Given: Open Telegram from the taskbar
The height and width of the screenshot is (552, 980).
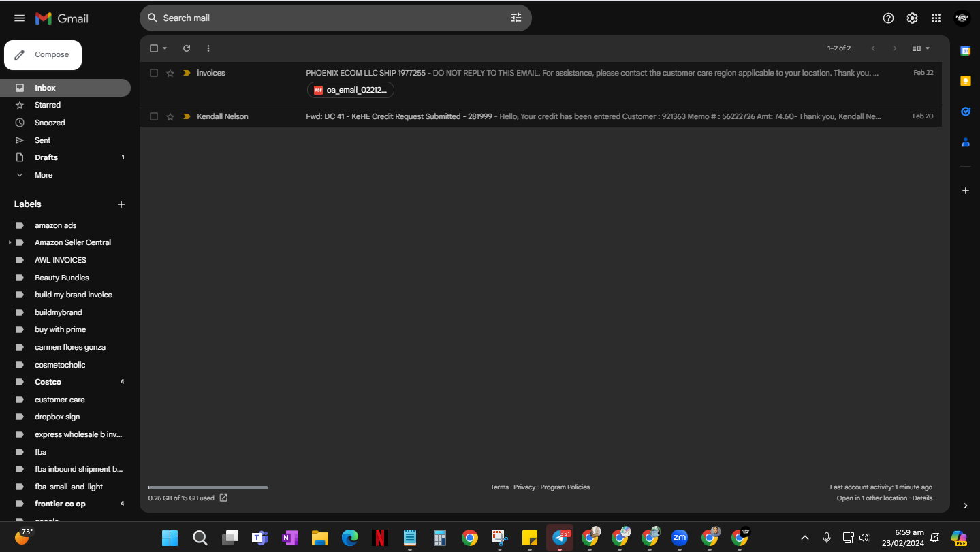Looking at the screenshot, I should [560, 538].
